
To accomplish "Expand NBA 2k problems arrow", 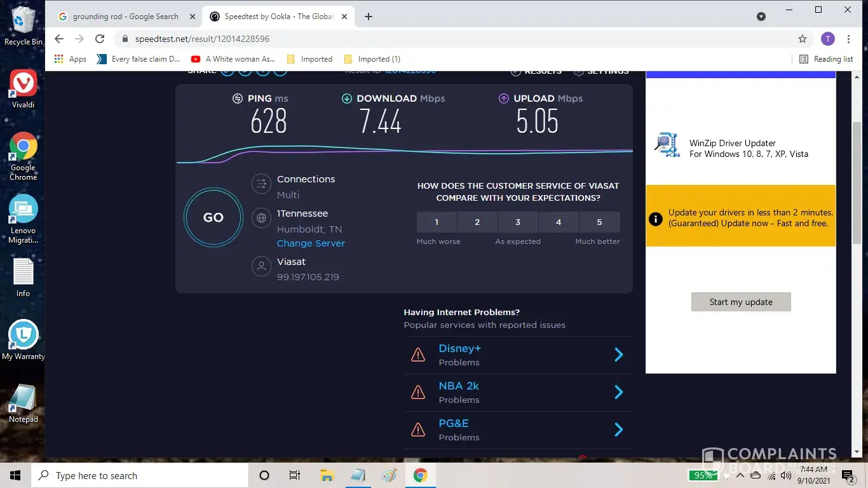I will click(x=618, y=392).
